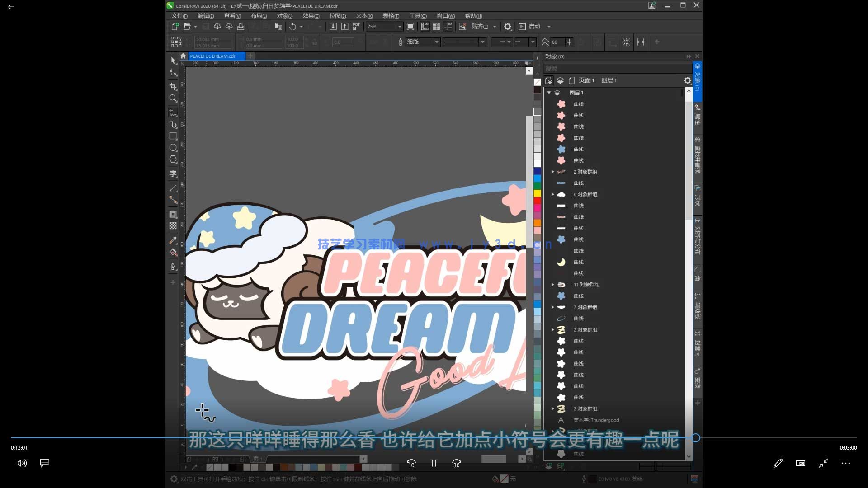868x488 pixels.
Task: Open CorelDRAW options via the gear icon
Action: tap(508, 27)
